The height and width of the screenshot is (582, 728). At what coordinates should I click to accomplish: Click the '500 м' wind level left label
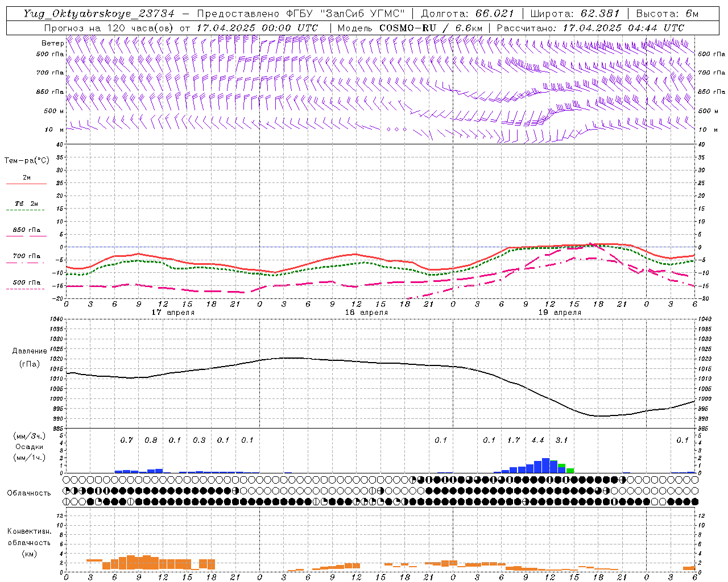[55, 111]
